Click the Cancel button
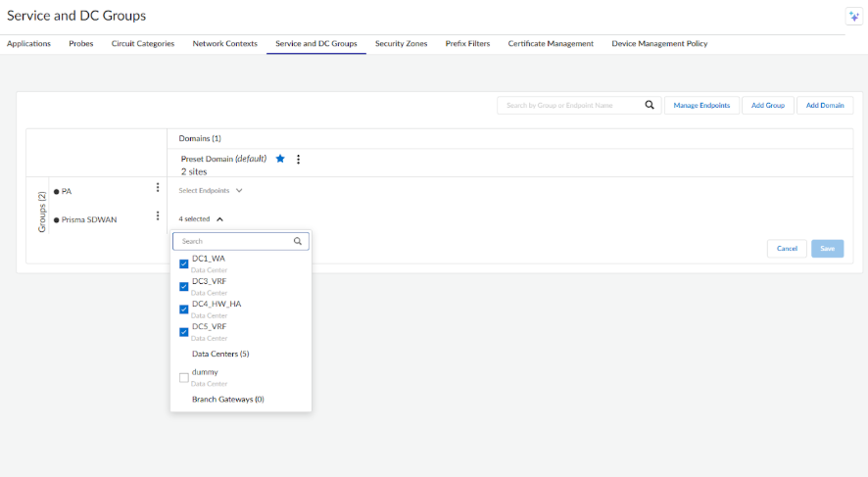The height and width of the screenshot is (477, 868). 787,249
